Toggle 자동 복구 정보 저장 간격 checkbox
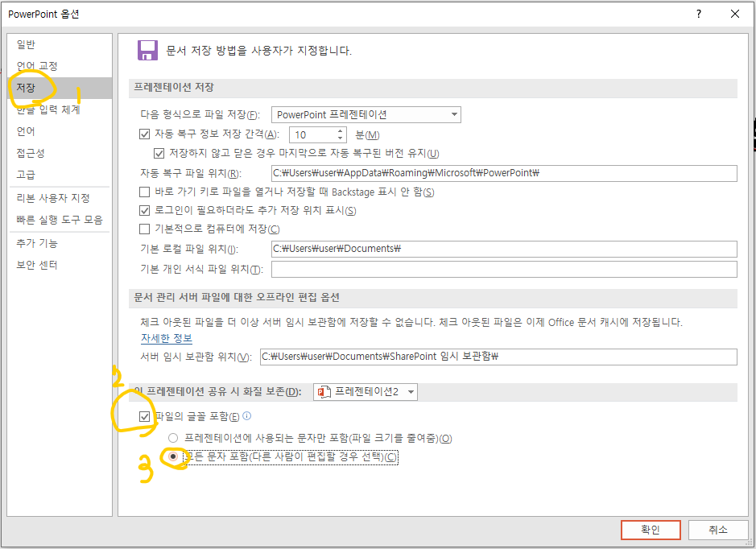Viewport: 756px width, 549px height. [144, 134]
